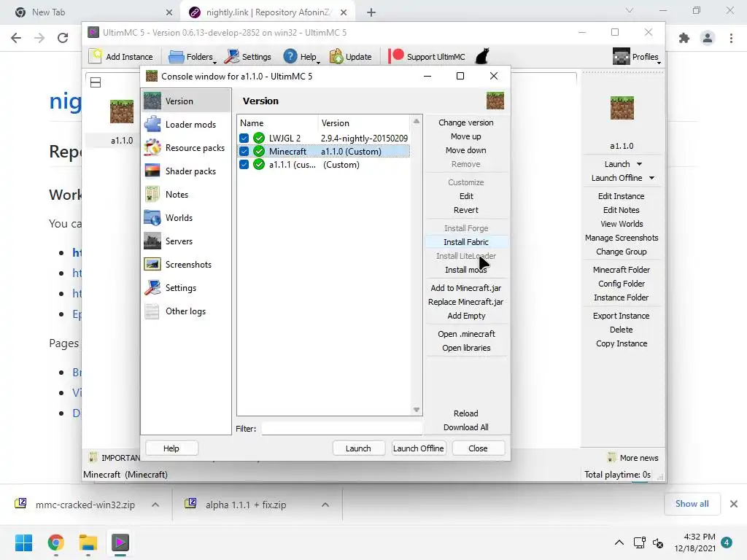747x560 pixels.
Task: Click the version list scrollbar down arrow
Action: pos(417,410)
